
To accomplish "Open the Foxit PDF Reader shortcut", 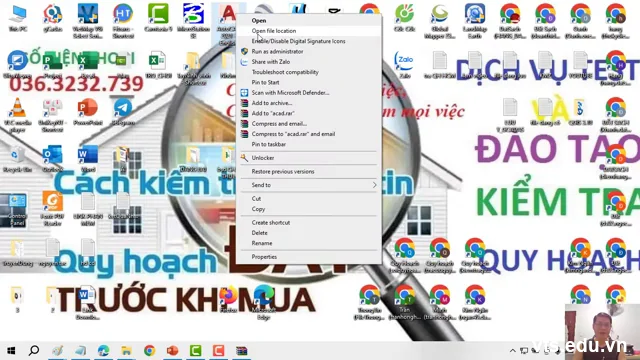I will coord(53,208).
